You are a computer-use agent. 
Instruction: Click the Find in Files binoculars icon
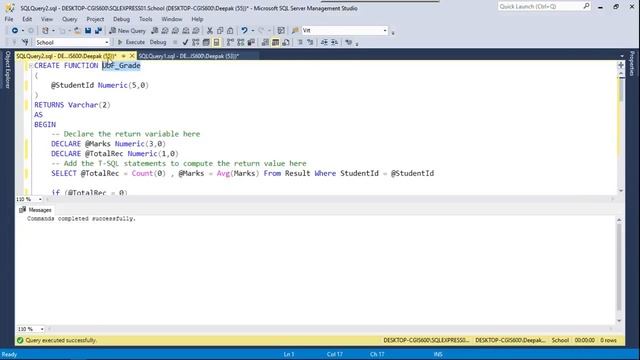(x=296, y=31)
